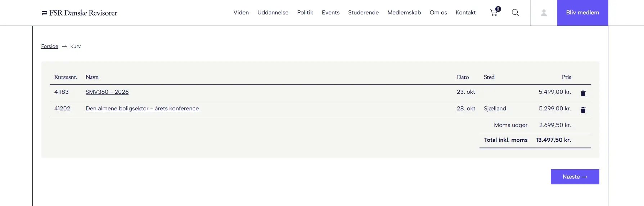Click the Sted column header
644x206 pixels.
[x=489, y=77]
